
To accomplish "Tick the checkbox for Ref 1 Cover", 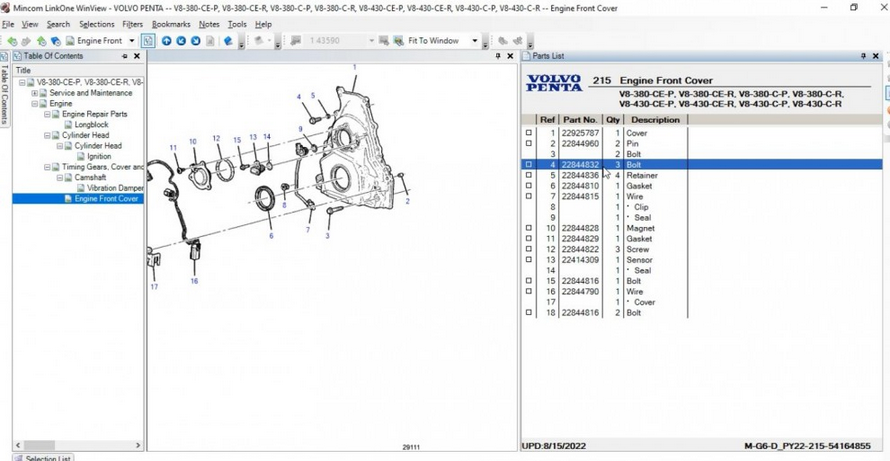I will (528, 133).
